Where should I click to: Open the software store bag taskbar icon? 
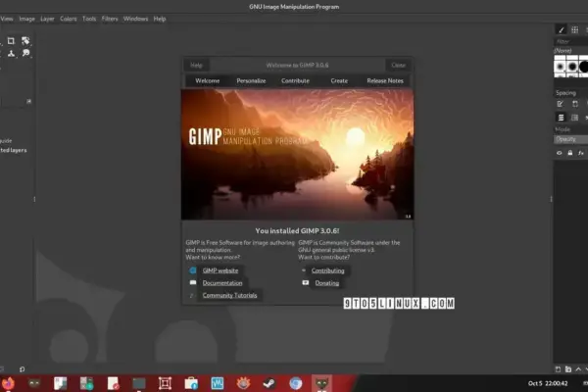[x=191, y=383]
